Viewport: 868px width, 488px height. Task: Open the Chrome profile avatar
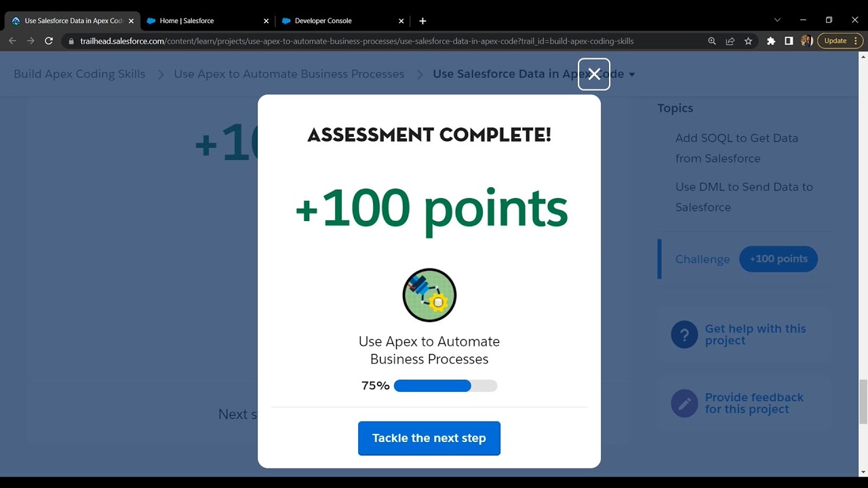point(806,41)
